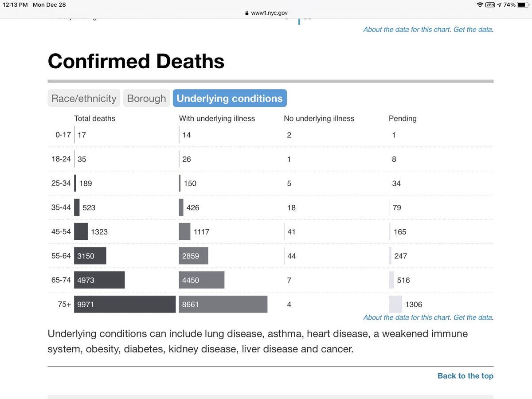Click the value 165 in Pending
This screenshot has height=399, width=532.
[x=400, y=232]
